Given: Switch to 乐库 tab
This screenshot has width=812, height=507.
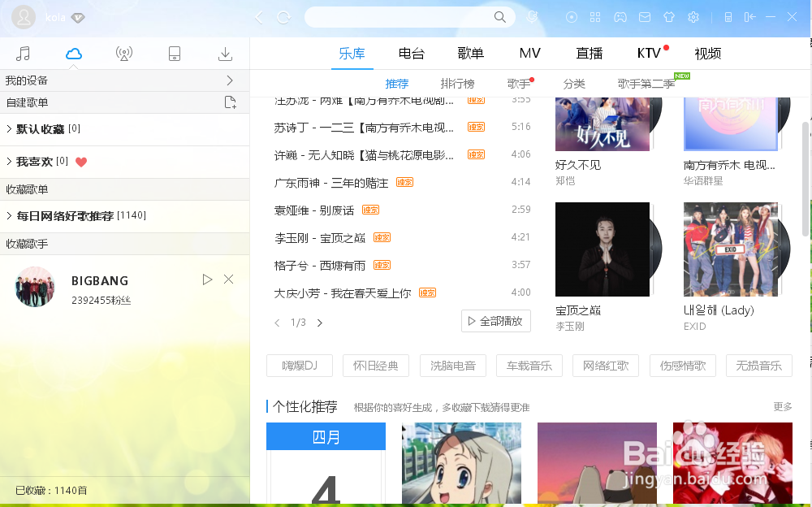Looking at the screenshot, I should click(352, 54).
